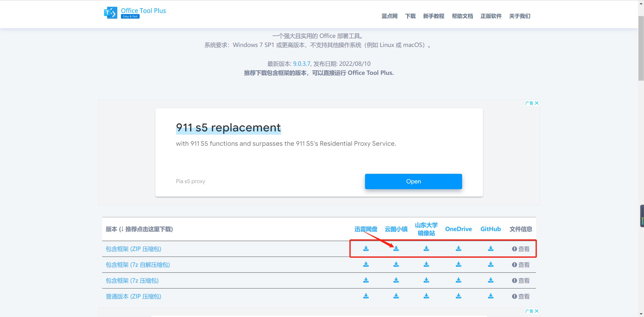This screenshot has height=317, width=644.
Task: Download 普通版本 ZIP via GitHub icon
Action: pyautogui.click(x=490, y=296)
